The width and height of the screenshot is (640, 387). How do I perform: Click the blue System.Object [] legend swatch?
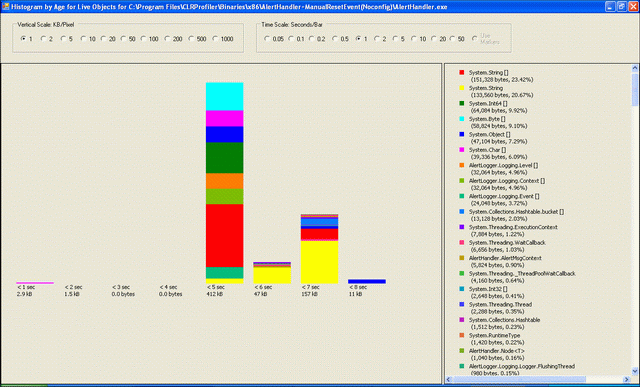coord(462,134)
